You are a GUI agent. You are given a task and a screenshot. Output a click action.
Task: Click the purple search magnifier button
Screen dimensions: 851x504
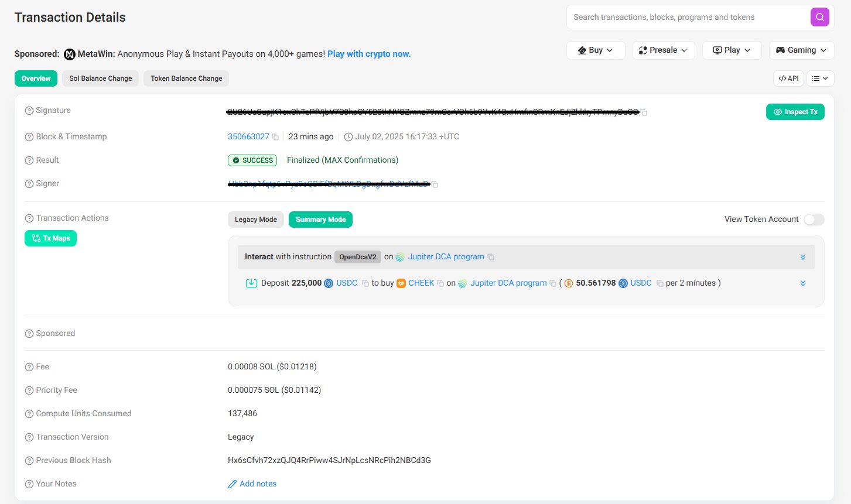coord(820,17)
